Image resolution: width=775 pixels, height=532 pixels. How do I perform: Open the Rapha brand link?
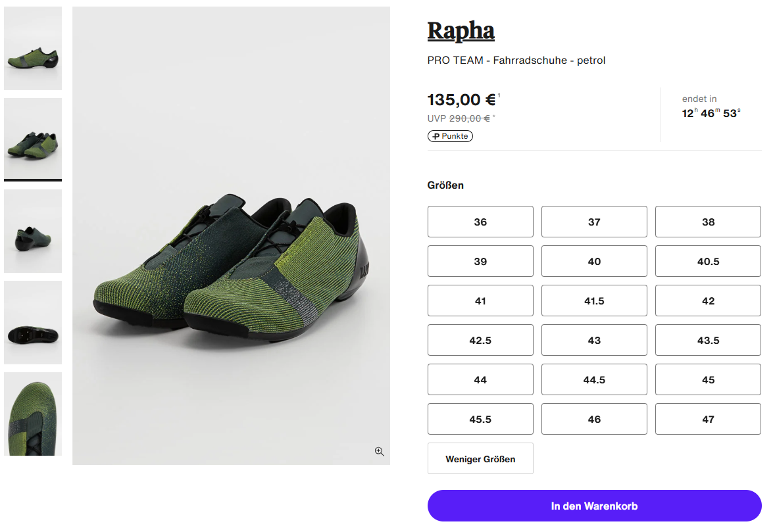pyautogui.click(x=461, y=30)
